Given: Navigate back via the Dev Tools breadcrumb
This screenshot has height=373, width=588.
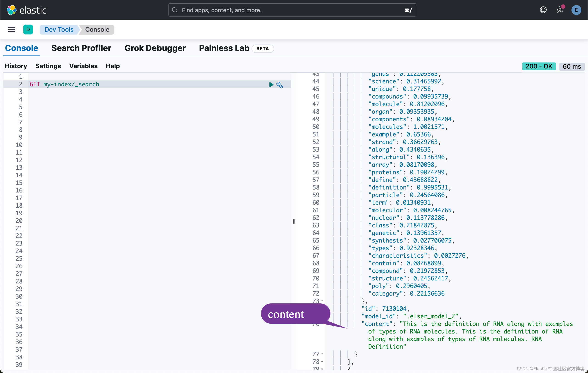Looking at the screenshot, I should click(x=59, y=29).
